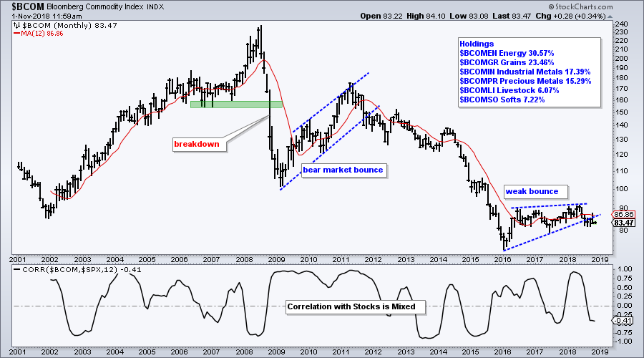
Task: Click the 100 price axis label
Action: click(622, 189)
